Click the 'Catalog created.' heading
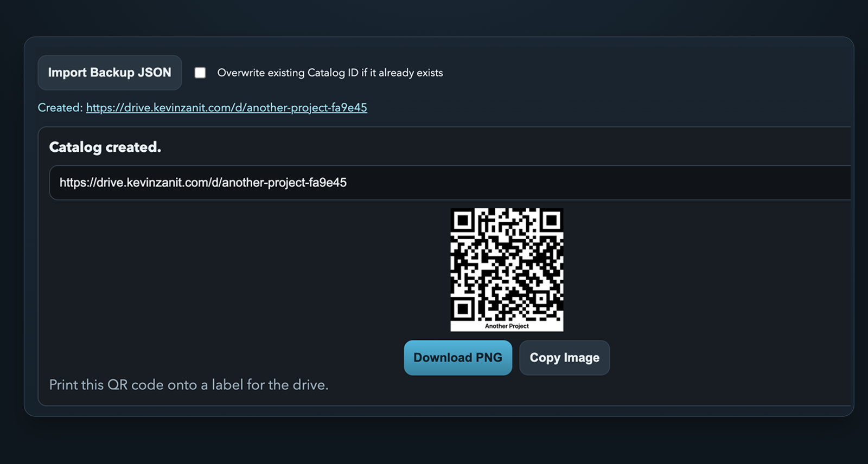 tap(105, 147)
